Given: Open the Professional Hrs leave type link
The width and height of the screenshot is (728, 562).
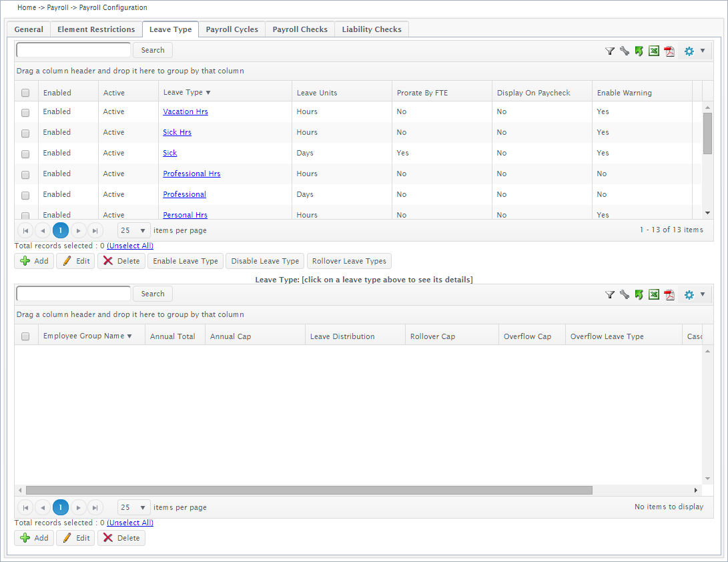Looking at the screenshot, I should pos(192,174).
